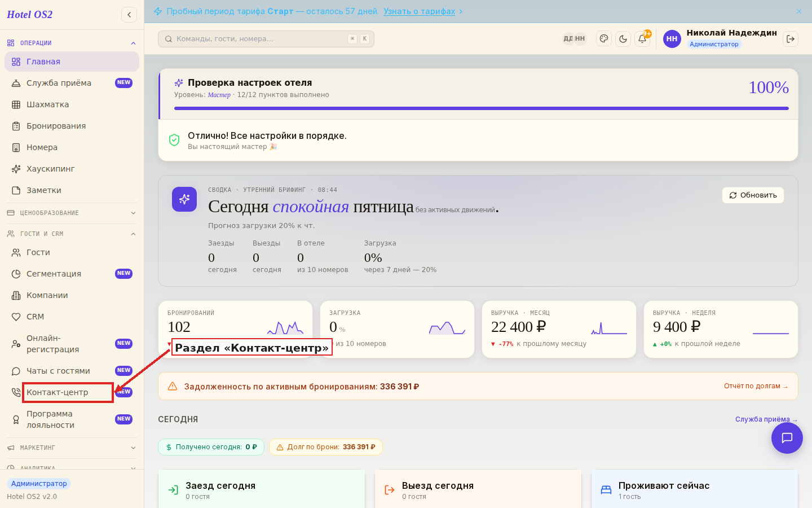The image size is (812, 508).
Task: Click the debt warning triangle icon
Action: click(173, 386)
